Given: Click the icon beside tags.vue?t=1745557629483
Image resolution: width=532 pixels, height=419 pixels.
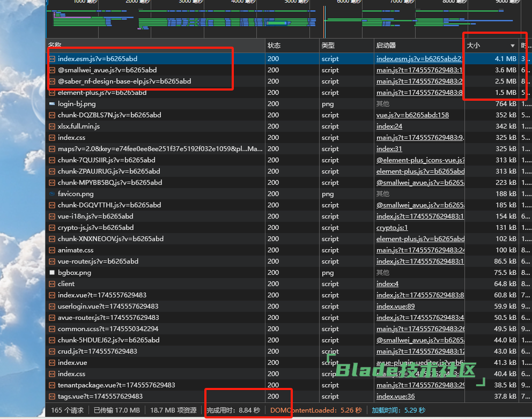Looking at the screenshot, I should point(52,396).
